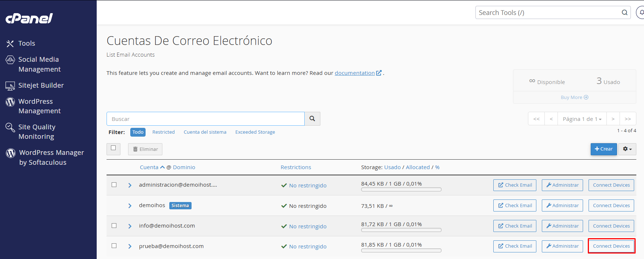Click the cPanel logo

29,18
